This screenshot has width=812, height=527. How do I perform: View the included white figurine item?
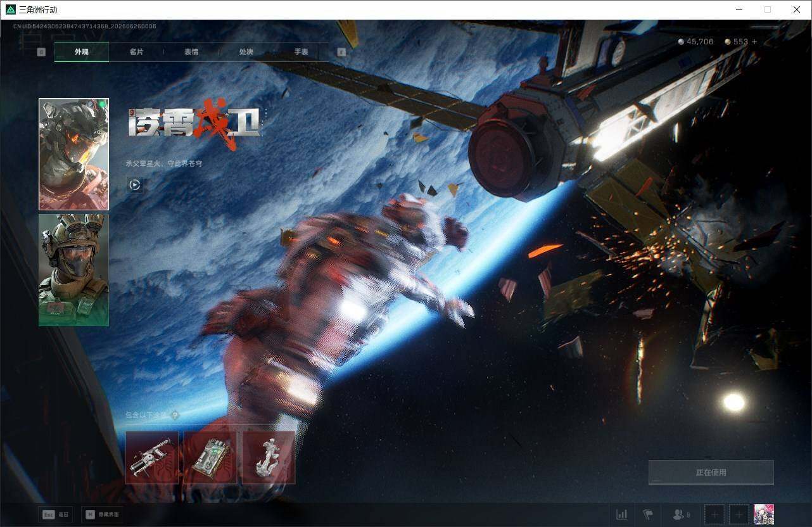click(x=269, y=457)
